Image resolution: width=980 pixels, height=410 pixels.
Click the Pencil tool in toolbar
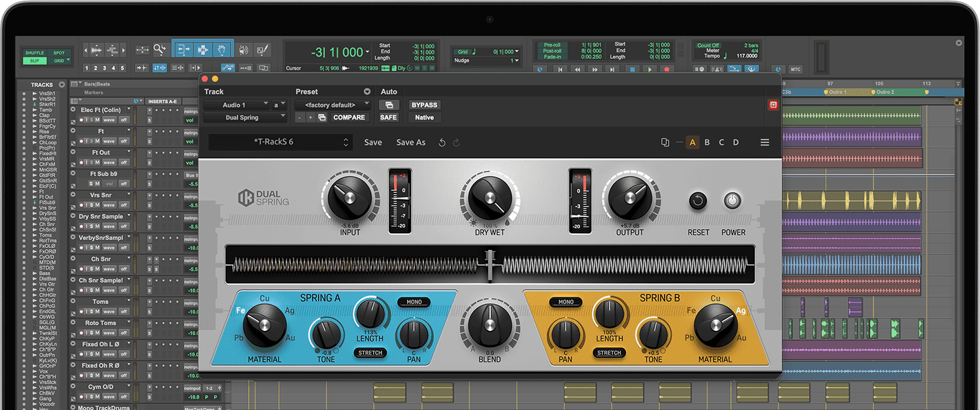[263, 50]
